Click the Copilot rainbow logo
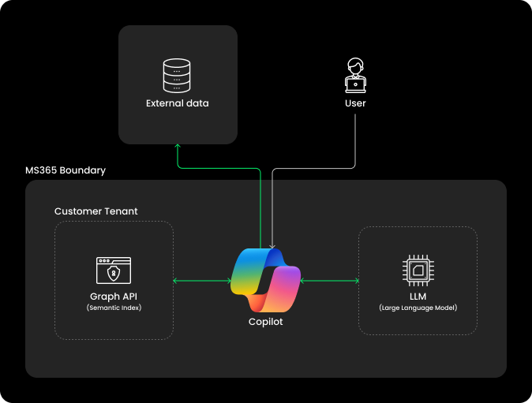This screenshot has height=403, width=532. [266, 280]
